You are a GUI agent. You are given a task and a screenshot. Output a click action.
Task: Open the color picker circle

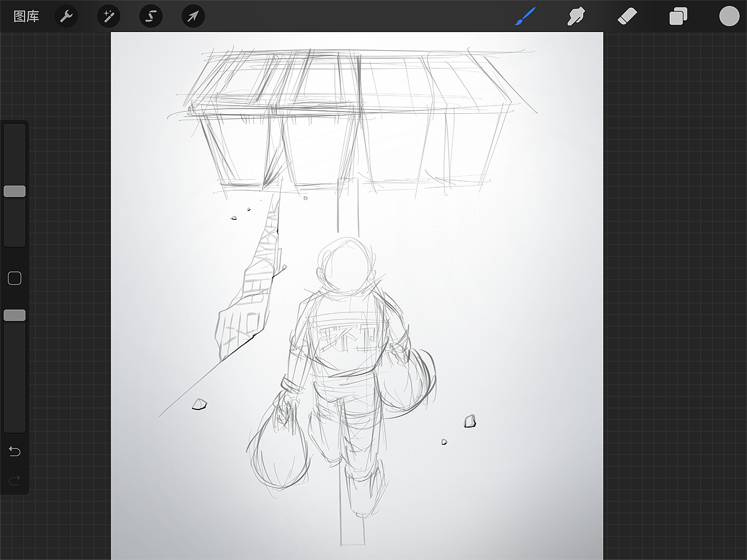(x=729, y=16)
